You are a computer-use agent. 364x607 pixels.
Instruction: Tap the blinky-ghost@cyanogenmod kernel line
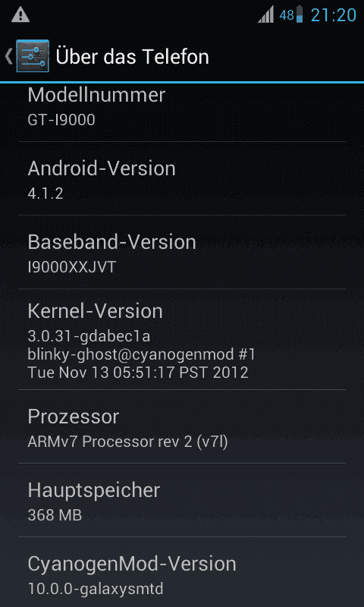tap(142, 354)
